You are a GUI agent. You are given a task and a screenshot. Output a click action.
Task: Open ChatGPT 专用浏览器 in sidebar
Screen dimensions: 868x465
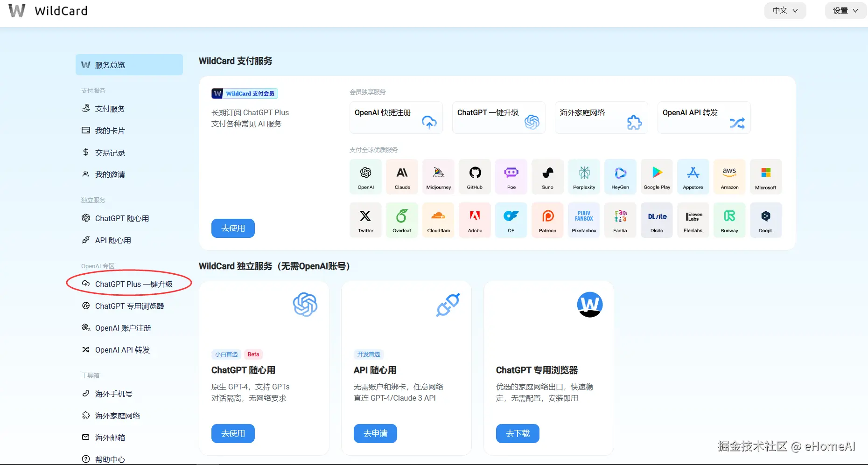click(129, 306)
